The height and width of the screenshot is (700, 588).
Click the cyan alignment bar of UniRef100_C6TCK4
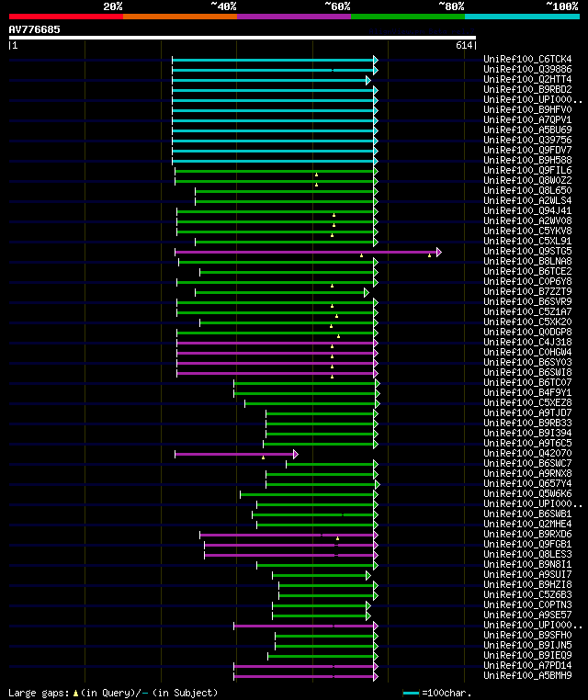pos(273,60)
